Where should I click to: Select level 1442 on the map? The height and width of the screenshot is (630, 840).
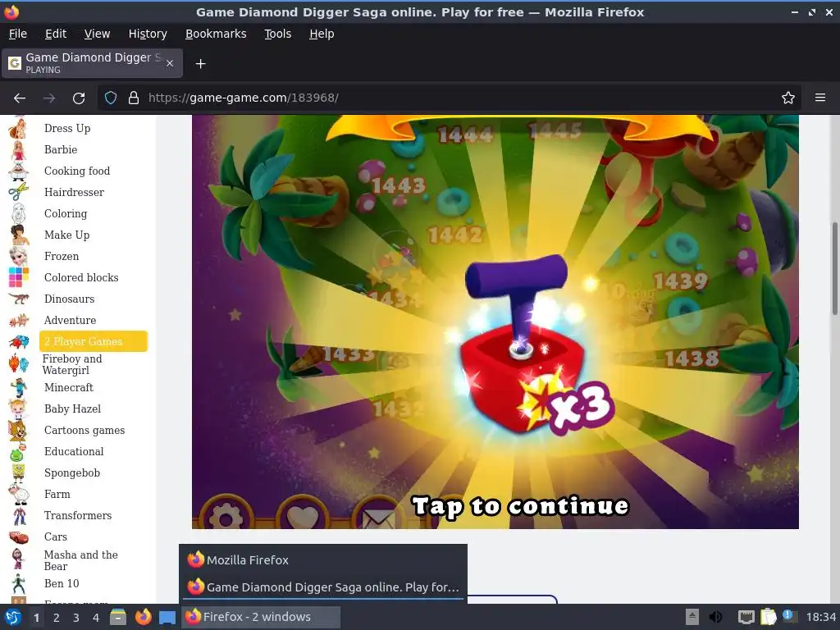[455, 235]
